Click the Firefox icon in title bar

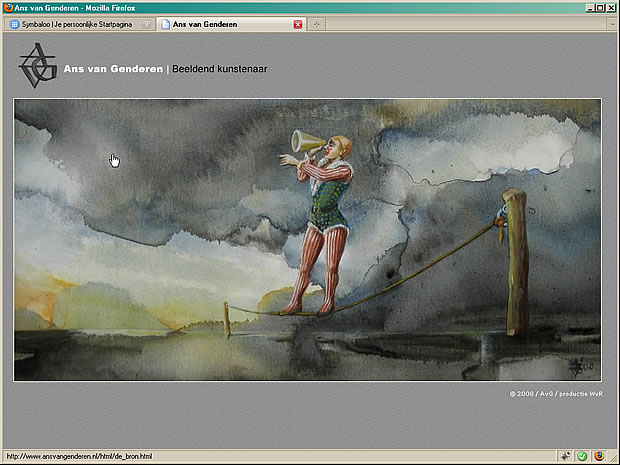click(x=8, y=8)
